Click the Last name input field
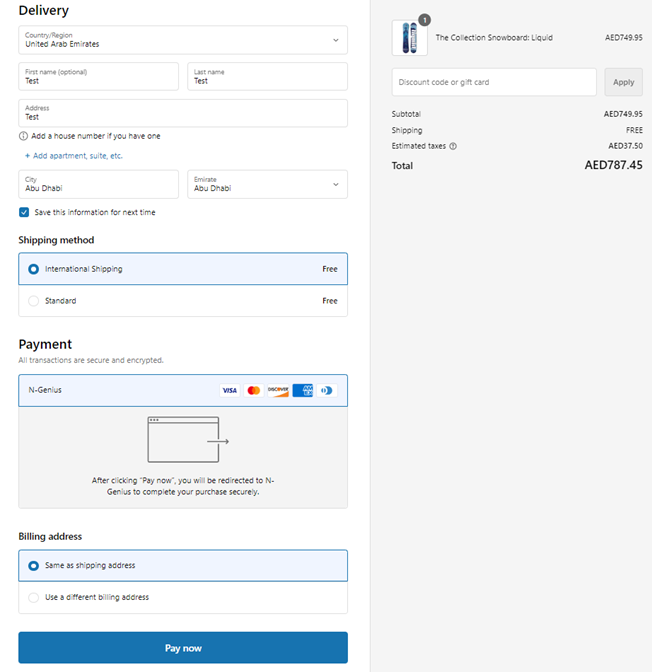652x672 pixels. (x=267, y=76)
